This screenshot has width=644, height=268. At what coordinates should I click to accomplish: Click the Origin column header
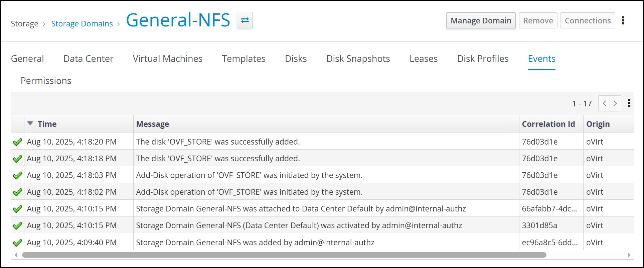point(598,124)
